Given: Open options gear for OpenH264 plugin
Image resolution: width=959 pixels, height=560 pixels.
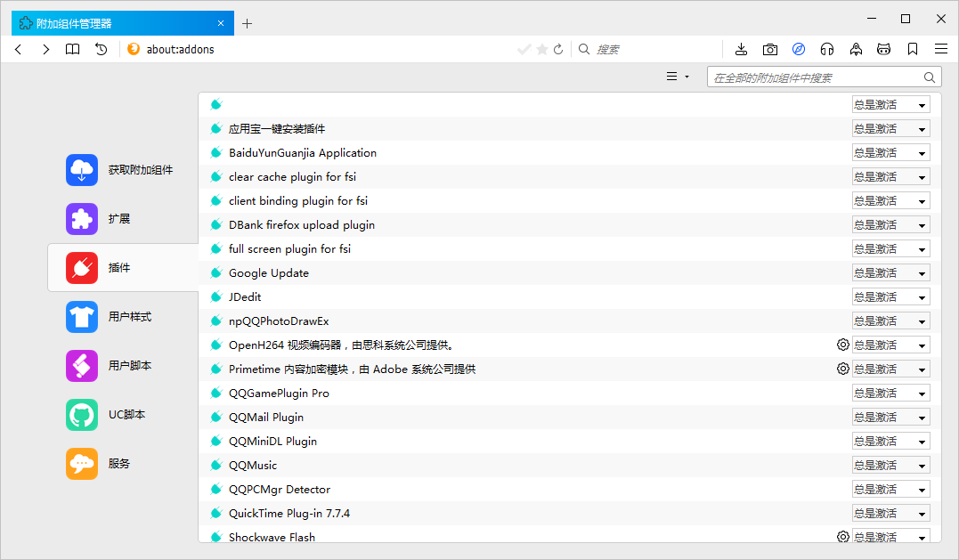Looking at the screenshot, I should [x=842, y=345].
